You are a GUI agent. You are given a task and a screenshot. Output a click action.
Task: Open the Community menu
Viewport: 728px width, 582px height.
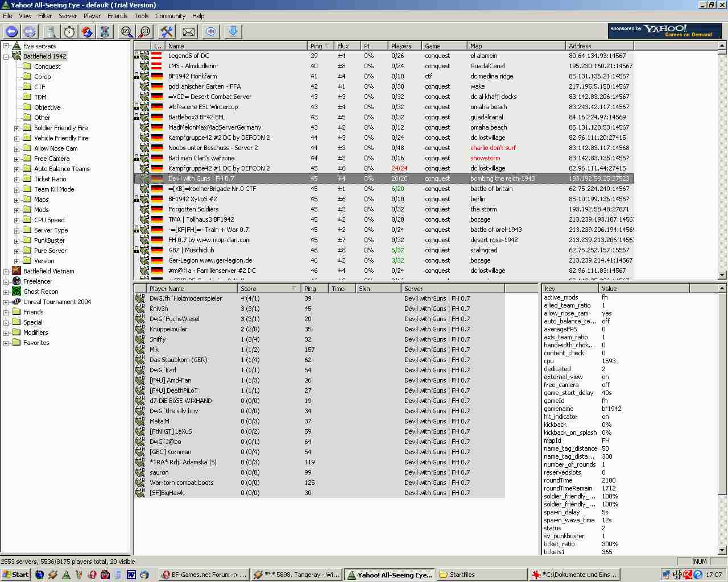pyautogui.click(x=170, y=16)
